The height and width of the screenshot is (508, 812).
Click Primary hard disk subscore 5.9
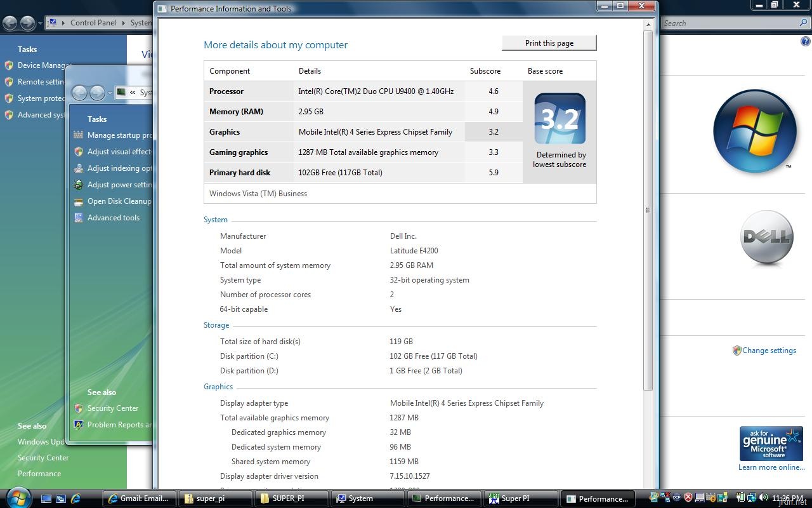tap(494, 173)
